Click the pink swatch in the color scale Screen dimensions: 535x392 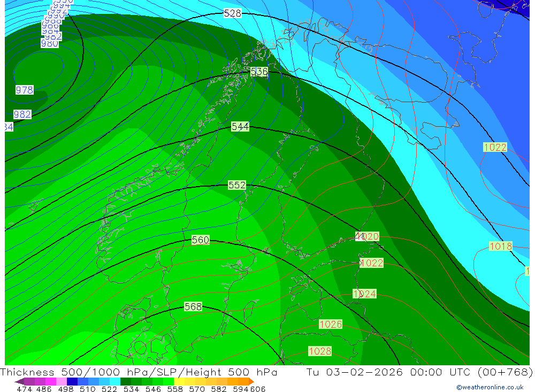point(62,381)
